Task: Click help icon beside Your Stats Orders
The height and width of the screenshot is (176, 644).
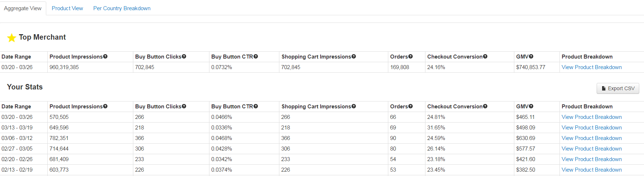Action: coord(411,106)
